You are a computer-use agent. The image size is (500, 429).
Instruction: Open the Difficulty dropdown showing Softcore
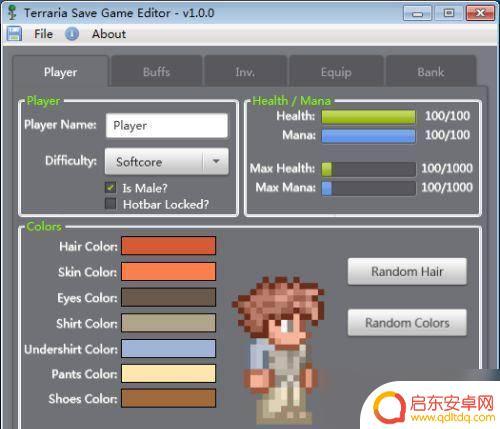click(167, 162)
